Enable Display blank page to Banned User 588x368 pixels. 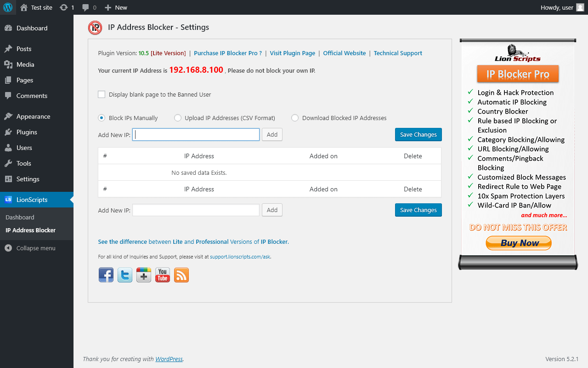102,94
